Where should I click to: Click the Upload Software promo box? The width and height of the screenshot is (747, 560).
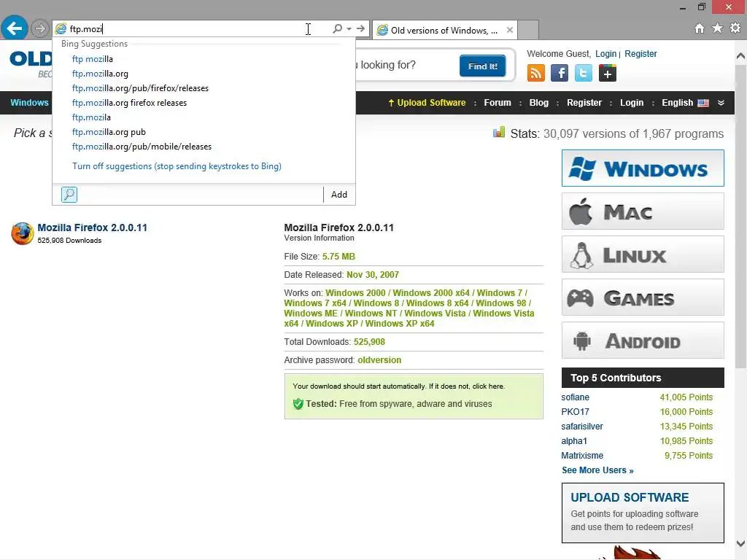click(x=643, y=513)
